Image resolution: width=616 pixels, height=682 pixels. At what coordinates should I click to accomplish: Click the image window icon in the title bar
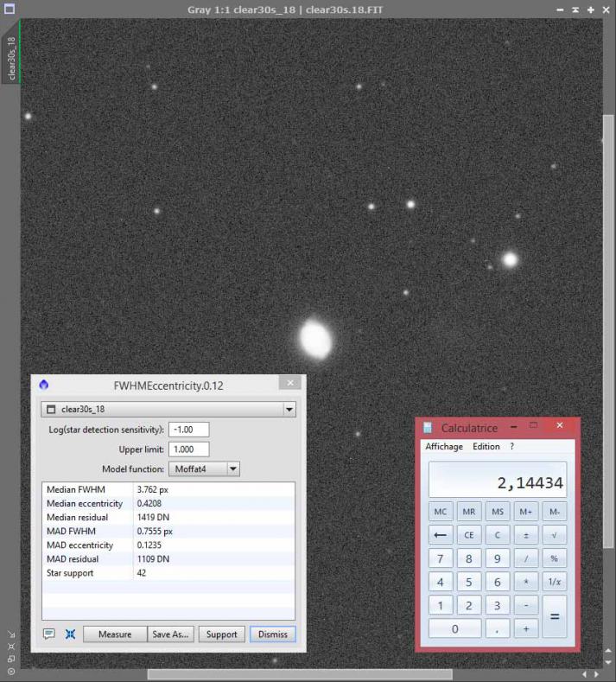[x=10, y=9]
